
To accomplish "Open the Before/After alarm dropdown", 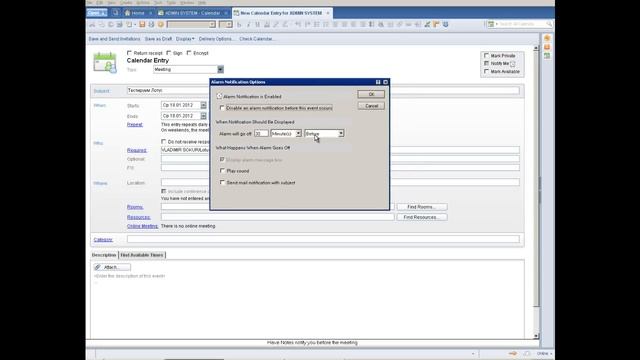I will click(x=341, y=133).
